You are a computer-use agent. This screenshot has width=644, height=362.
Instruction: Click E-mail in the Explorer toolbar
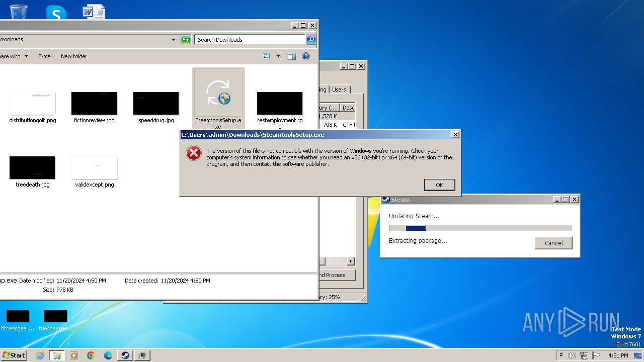tap(45, 56)
